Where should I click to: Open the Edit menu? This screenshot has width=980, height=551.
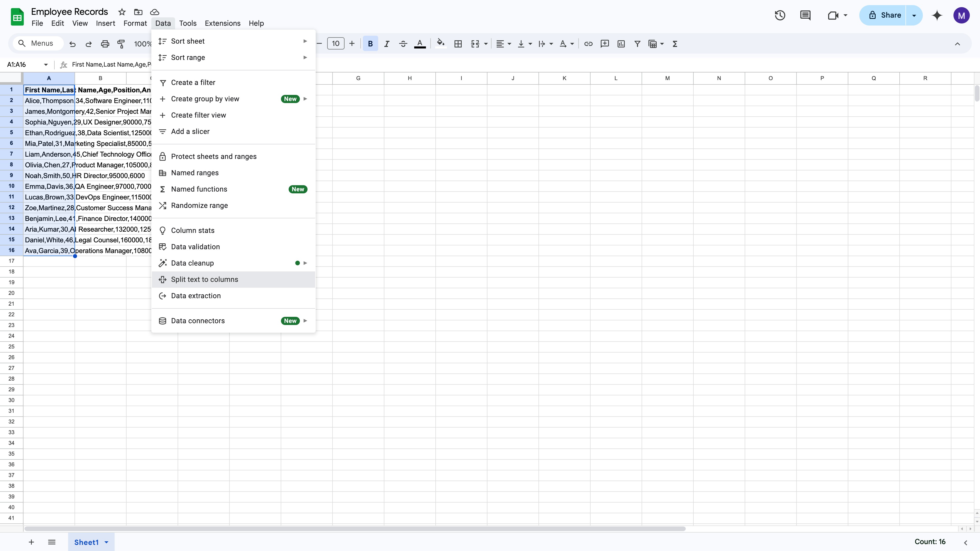coord(57,23)
